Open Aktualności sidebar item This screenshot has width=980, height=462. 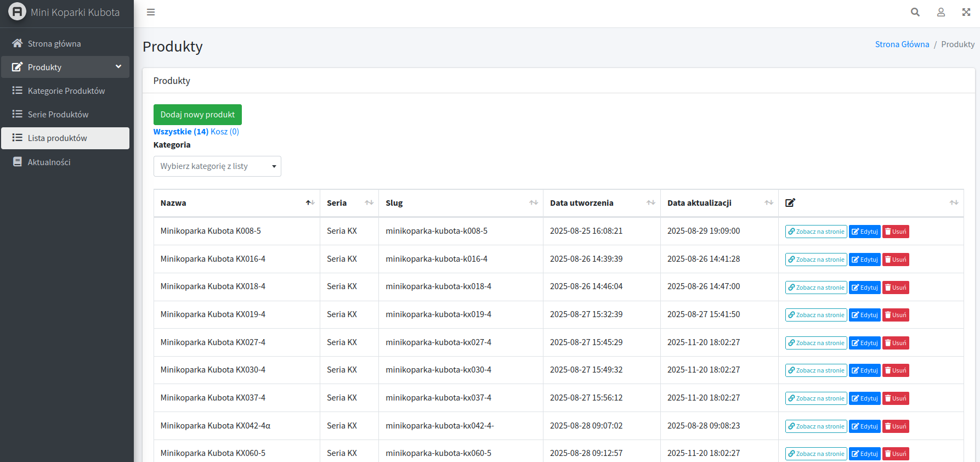click(65, 162)
